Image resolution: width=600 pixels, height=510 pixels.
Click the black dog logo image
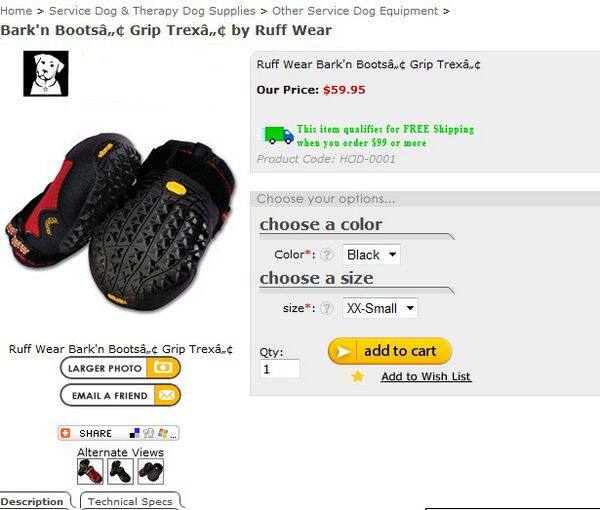tap(46, 73)
